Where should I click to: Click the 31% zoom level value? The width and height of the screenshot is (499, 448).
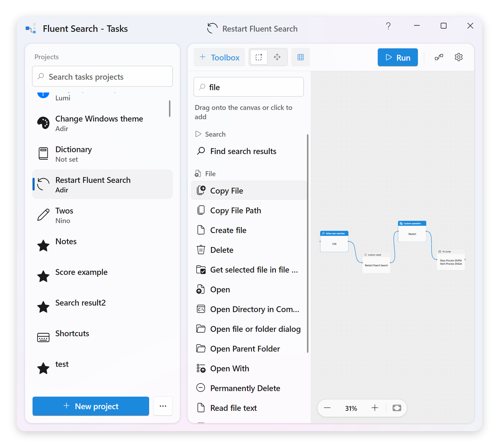click(351, 408)
